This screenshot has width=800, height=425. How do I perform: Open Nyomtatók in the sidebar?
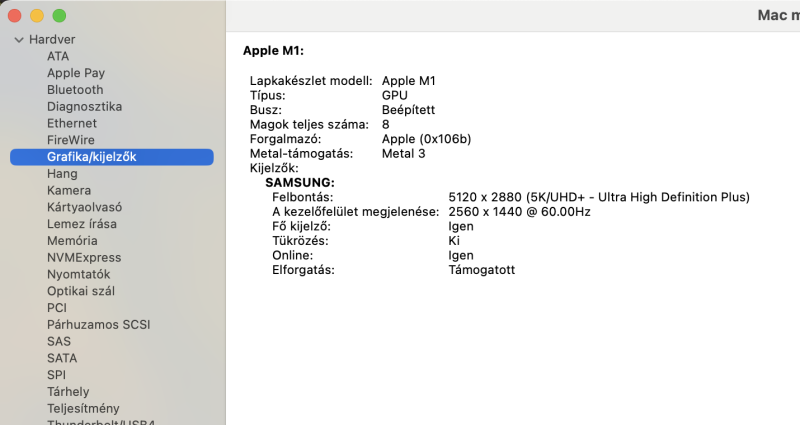point(79,274)
